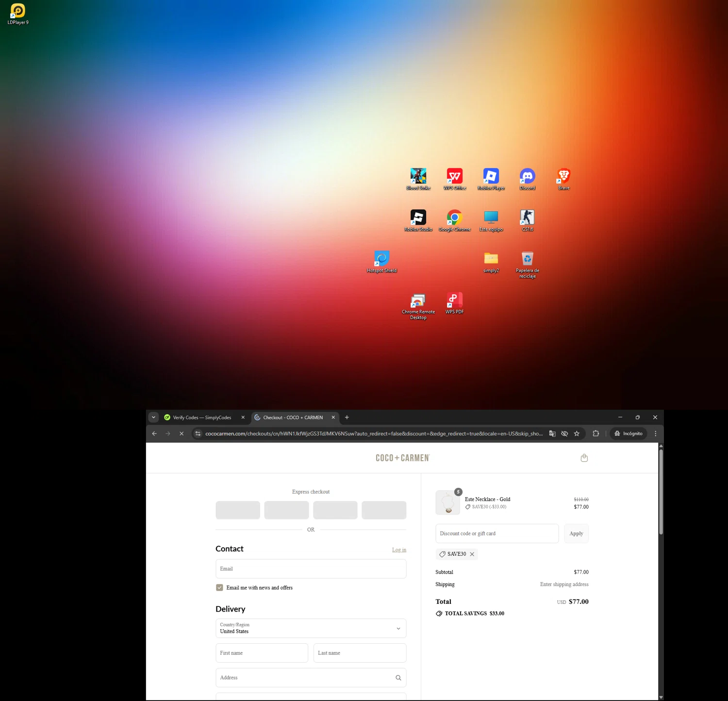Click the Last name field

click(360, 653)
